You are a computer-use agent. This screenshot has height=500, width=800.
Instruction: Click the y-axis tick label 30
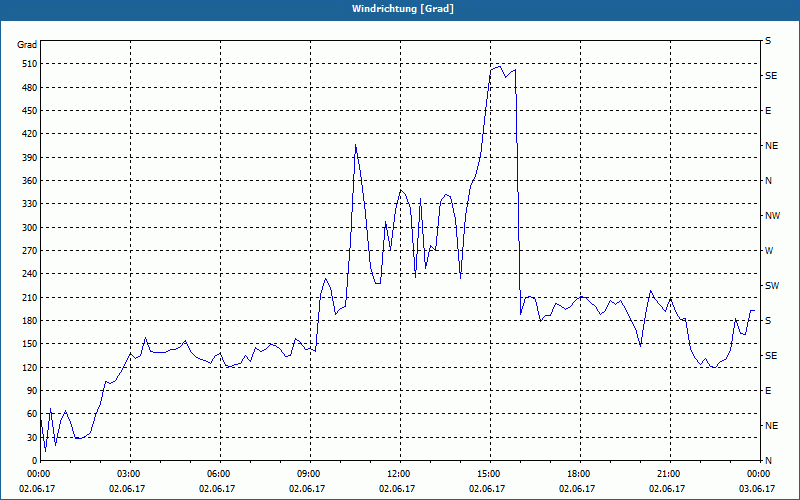[30, 437]
